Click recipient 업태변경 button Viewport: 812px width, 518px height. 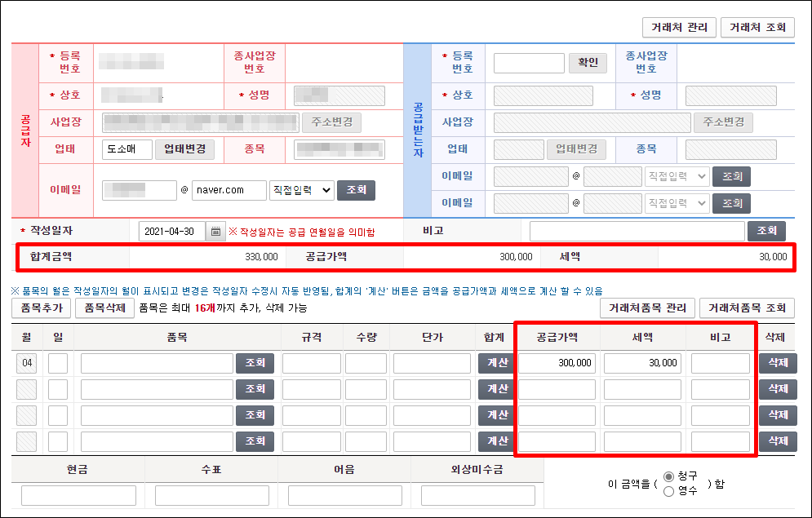[x=576, y=149]
